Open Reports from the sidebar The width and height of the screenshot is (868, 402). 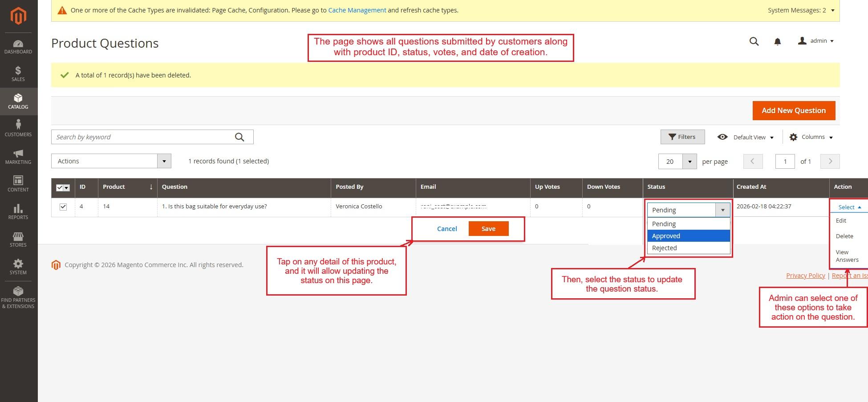(18, 212)
